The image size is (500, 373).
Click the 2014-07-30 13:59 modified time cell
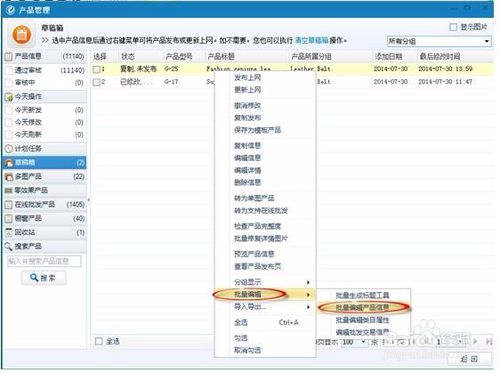click(445, 69)
